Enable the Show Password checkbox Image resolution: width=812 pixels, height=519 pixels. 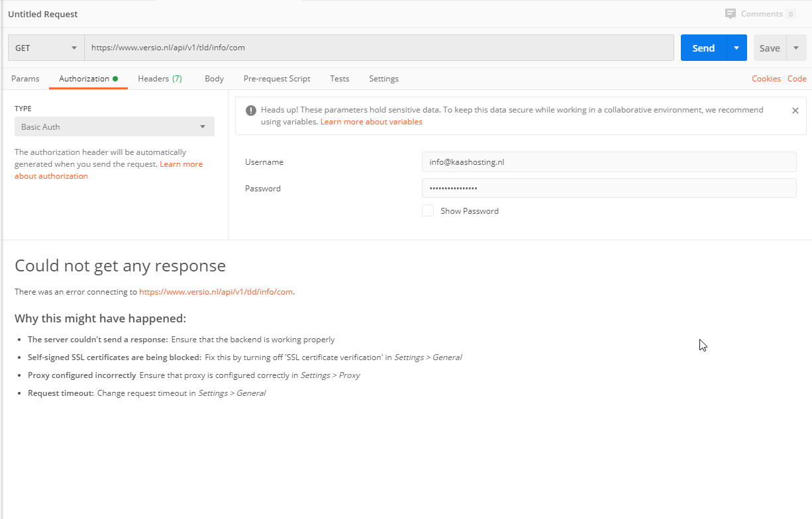428,211
